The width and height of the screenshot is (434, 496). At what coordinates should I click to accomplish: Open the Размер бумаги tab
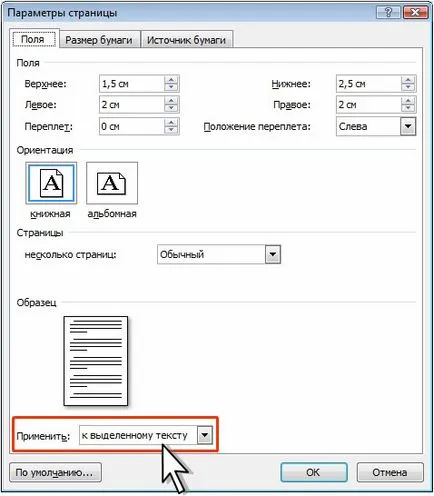coord(99,40)
